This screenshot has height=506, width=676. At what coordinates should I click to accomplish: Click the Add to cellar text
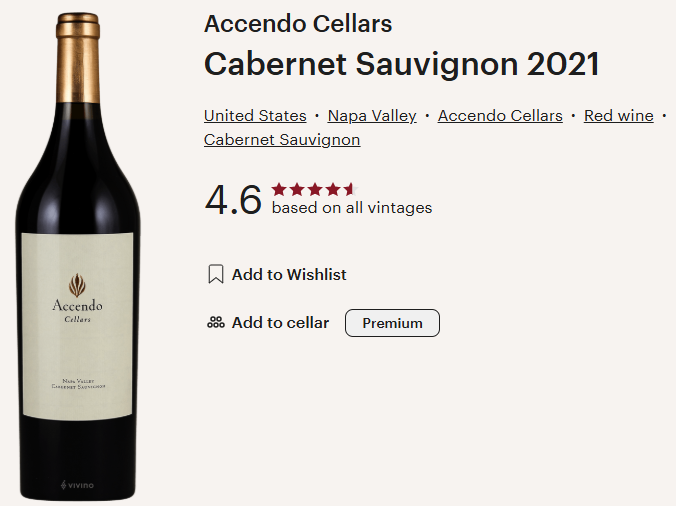click(x=280, y=323)
